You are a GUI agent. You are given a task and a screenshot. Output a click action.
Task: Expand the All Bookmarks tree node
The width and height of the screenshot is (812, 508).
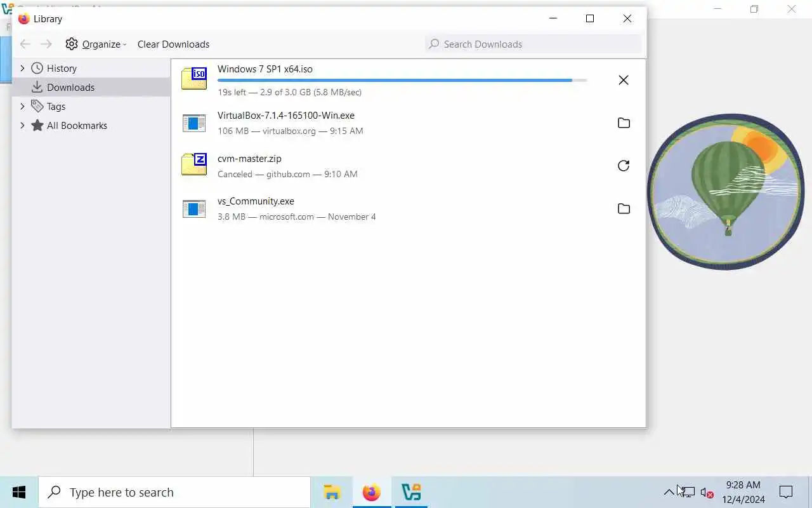(22, 125)
